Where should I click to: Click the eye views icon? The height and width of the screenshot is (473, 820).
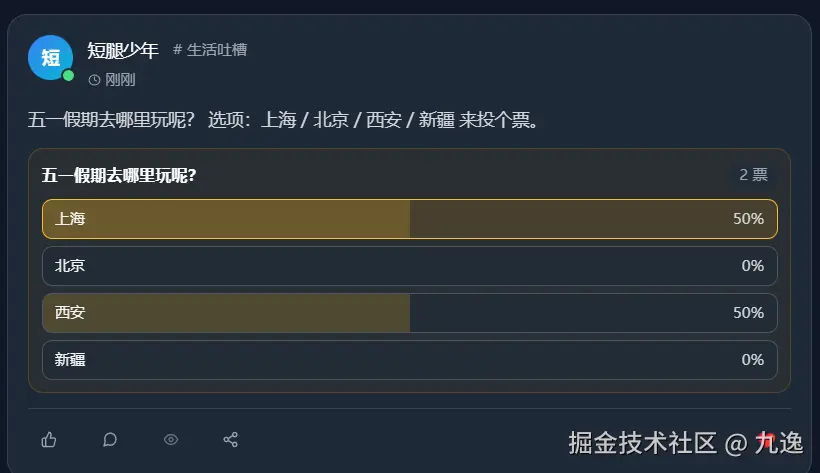point(171,440)
